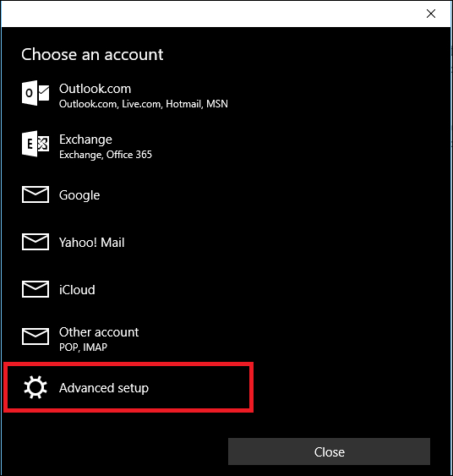Viewport: 453px width, 476px height.
Task: Select the Google account label
Action: point(79,195)
